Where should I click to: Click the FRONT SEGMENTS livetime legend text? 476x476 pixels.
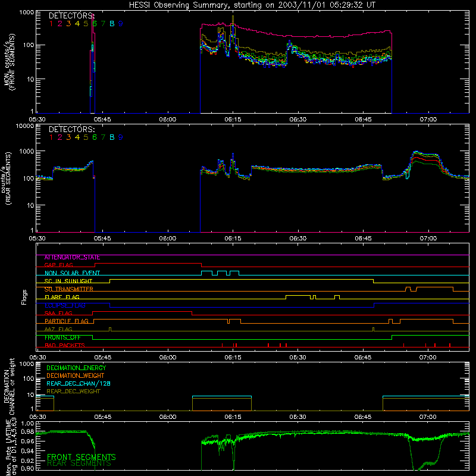pos(82,457)
